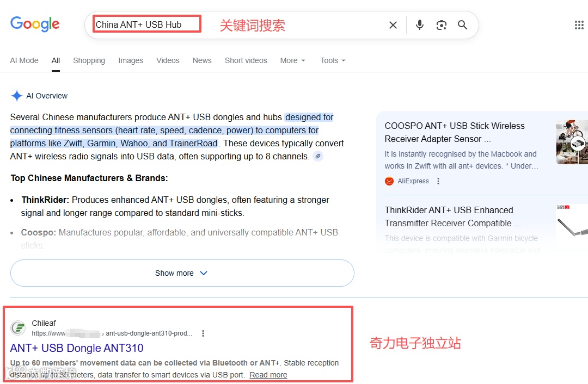Open Search by image camera icon

pyautogui.click(x=442, y=25)
